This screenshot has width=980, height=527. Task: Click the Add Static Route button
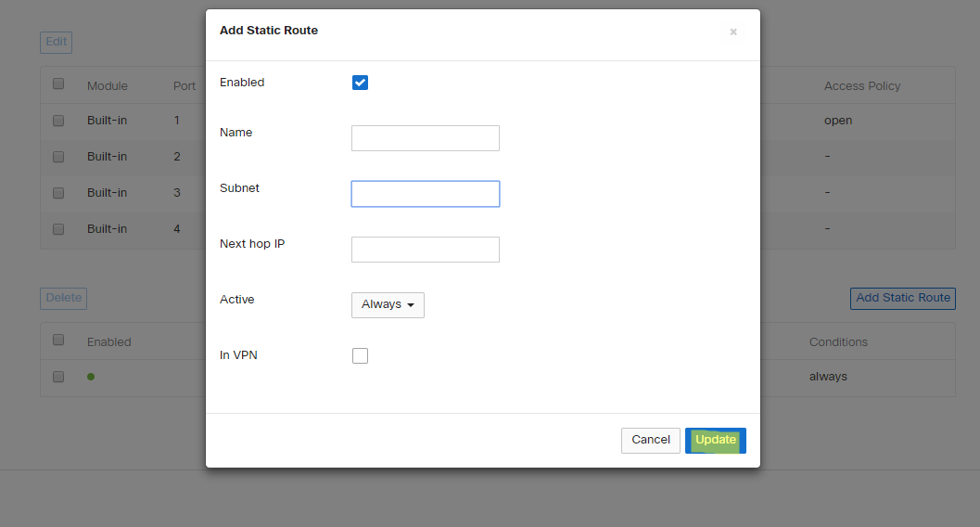coord(902,298)
